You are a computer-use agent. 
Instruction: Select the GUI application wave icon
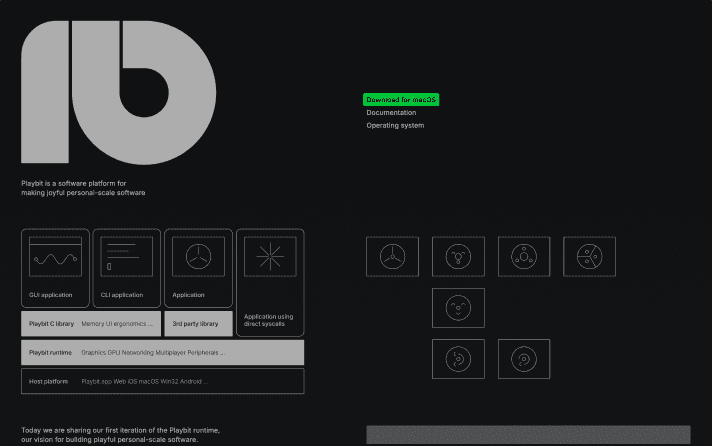(55, 257)
